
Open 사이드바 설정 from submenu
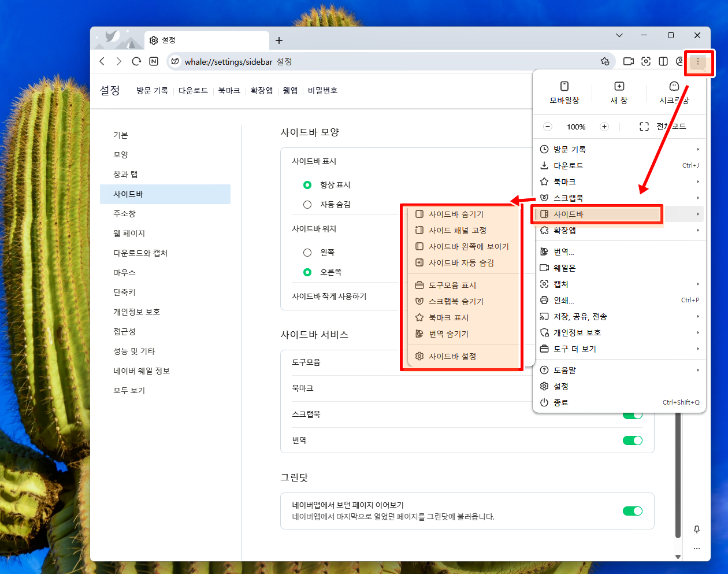point(465,356)
